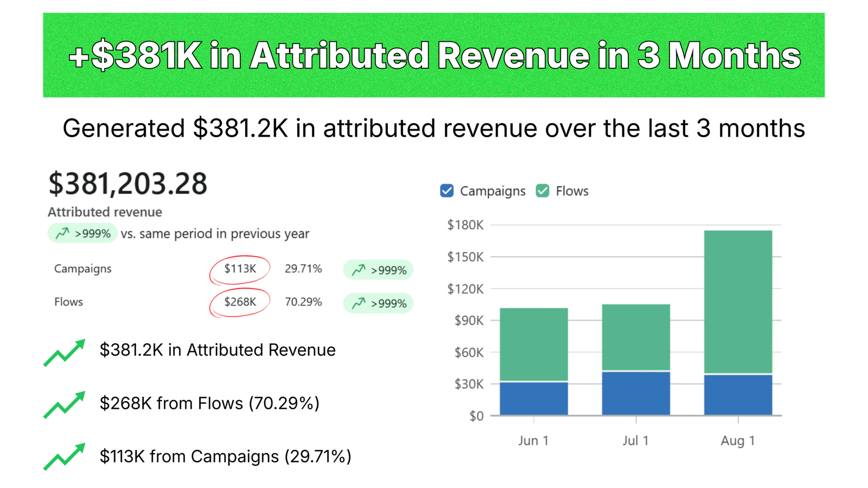
Task: Uncheck the Flows legend checkbox
Action: [542, 191]
